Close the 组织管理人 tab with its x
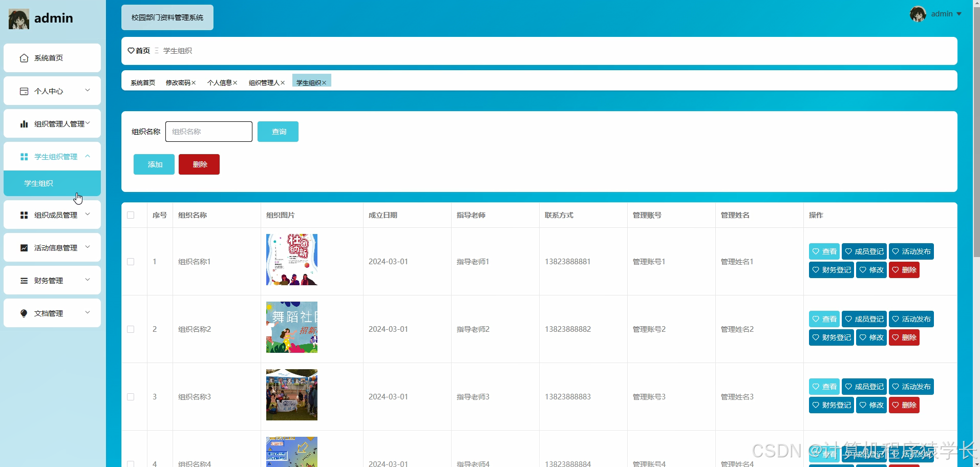Image resolution: width=980 pixels, height=467 pixels. [283, 83]
